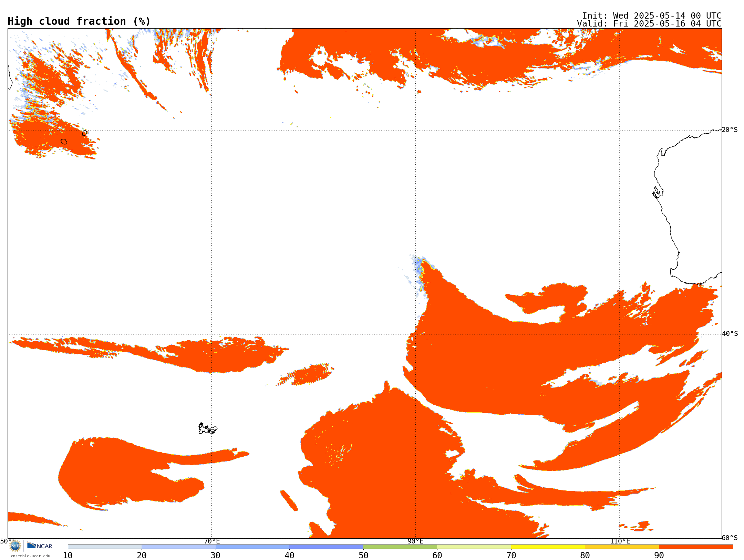Click colorbar tick label 40
744x560 pixels.
(289, 556)
